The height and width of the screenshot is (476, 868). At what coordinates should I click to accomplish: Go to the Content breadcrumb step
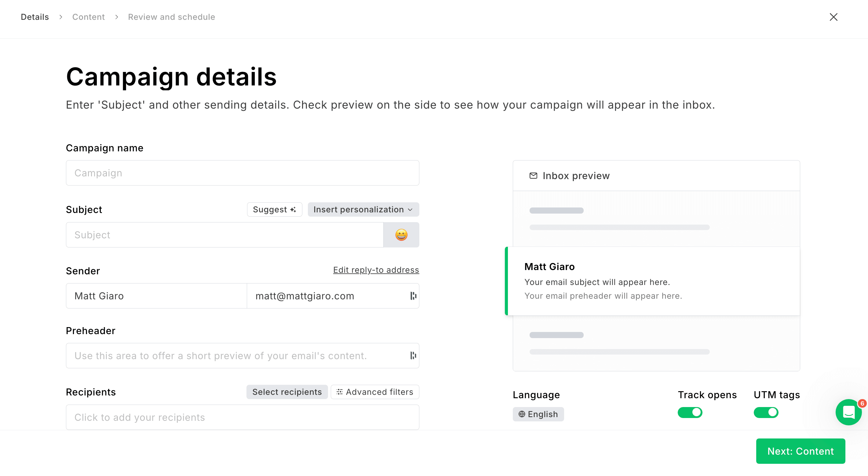coord(88,17)
